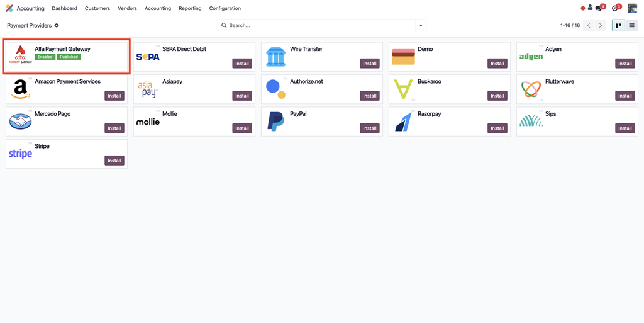This screenshot has width=644, height=323.
Task: Open the Customers menu
Action: pyautogui.click(x=97, y=8)
